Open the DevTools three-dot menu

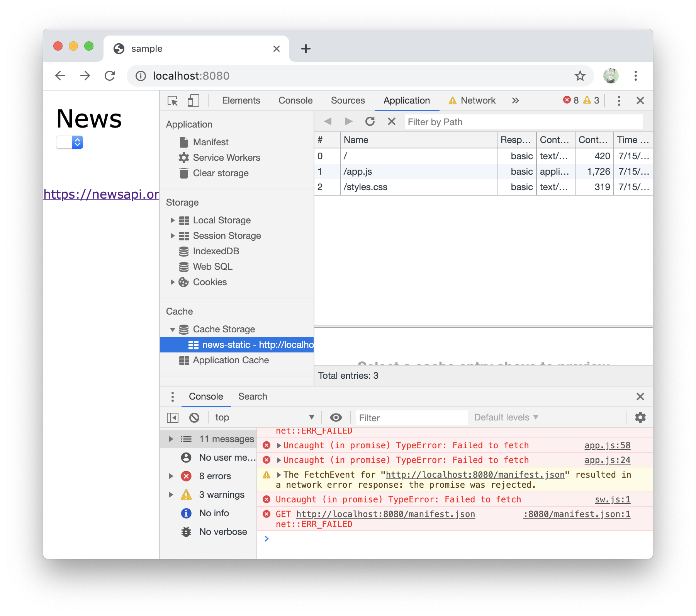pos(619,100)
